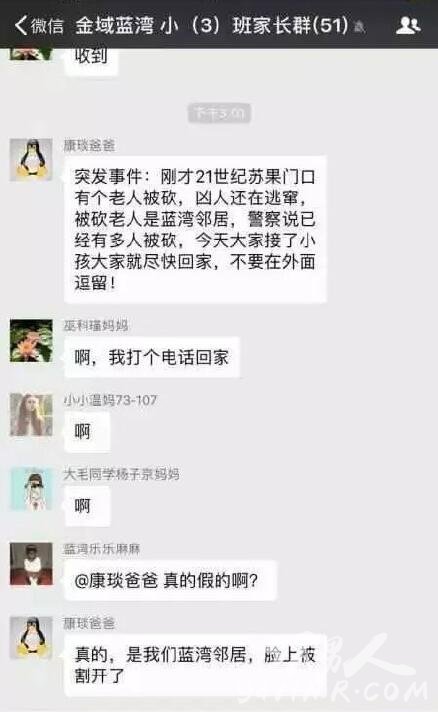Tap the back arrow to WeChat
This screenshot has height=712, width=438.
tap(21, 25)
